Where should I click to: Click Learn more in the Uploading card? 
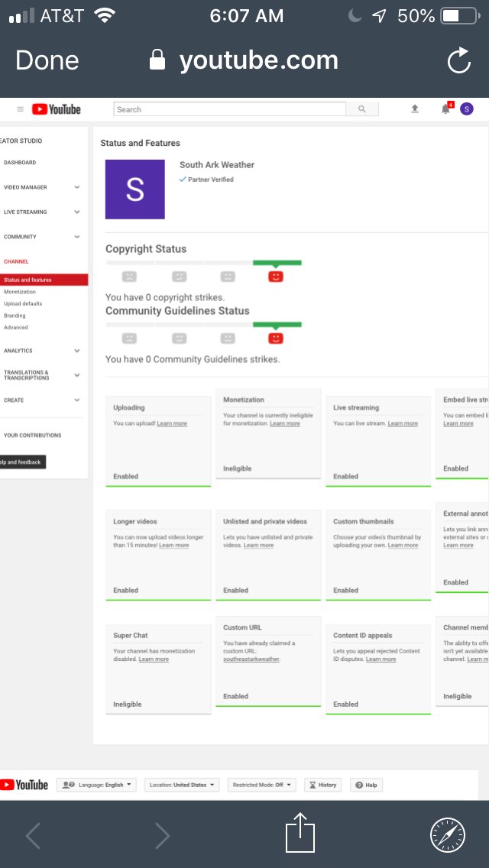(x=172, y=423)
